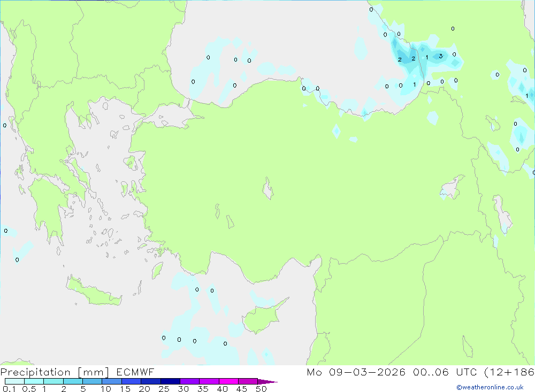
Task: Click the '0.1' legend scale label
Action: pyautogui.click(x=9, y=389)
